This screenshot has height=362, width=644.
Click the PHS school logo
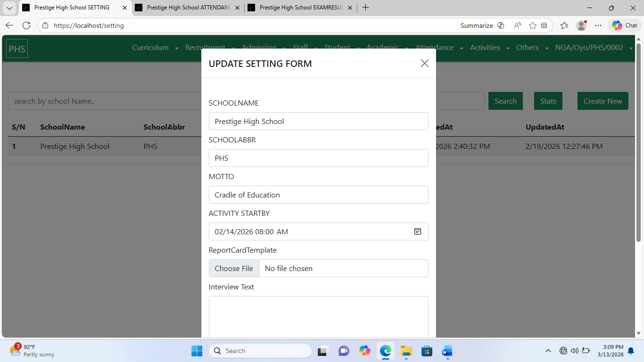[17, 49]
